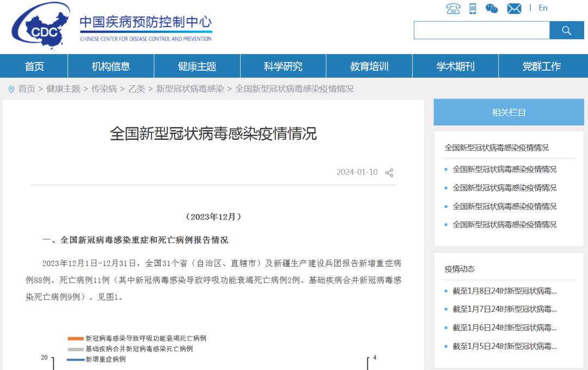The image size is (588, 370).
Task: Open the 截至1月8日24时 news link
Action: tap(505, 291)
